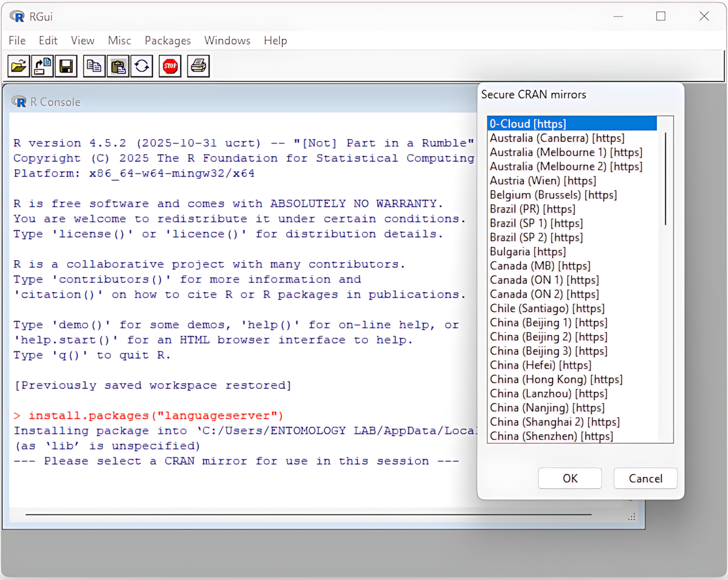Viewport: 728px width, 580px height.
Task: Click the Print toolbar icon
Action: 198,66
